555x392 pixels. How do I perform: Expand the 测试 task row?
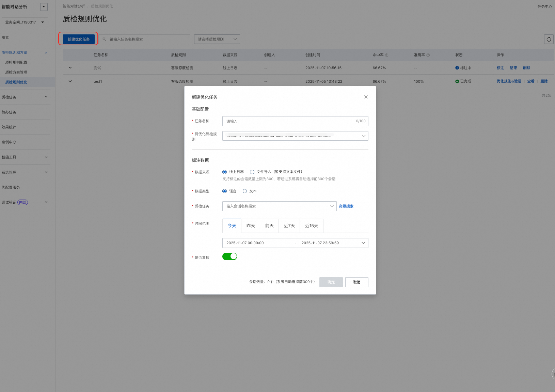point(70,68)
